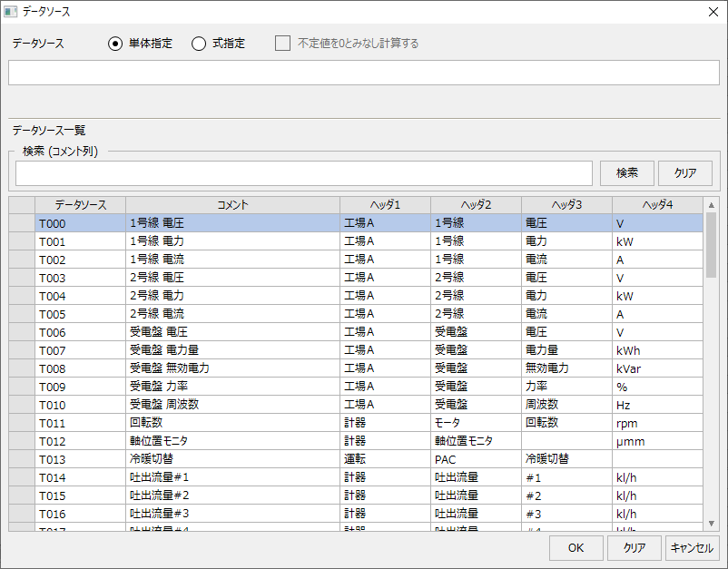This screenshot has width=728, height=569.
Task: Close the データソース dialog
Action: tap(713, 12)
